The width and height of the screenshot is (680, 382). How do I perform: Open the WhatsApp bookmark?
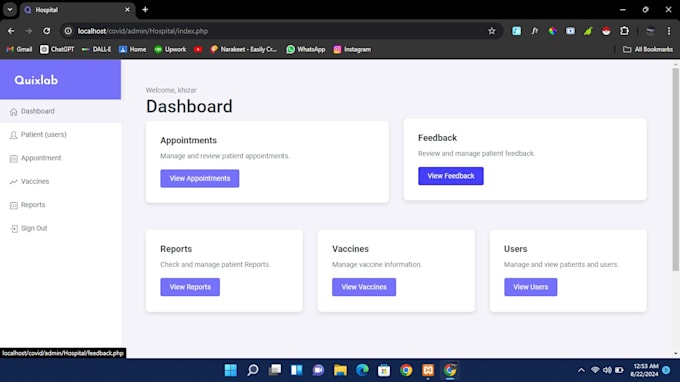[306, 49]
